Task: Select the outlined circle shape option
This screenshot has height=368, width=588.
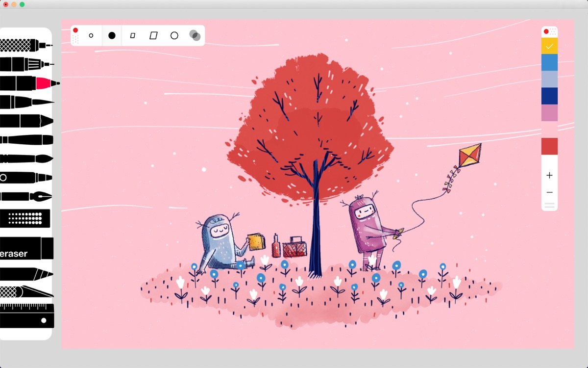Action: click(x=174, y=35)
